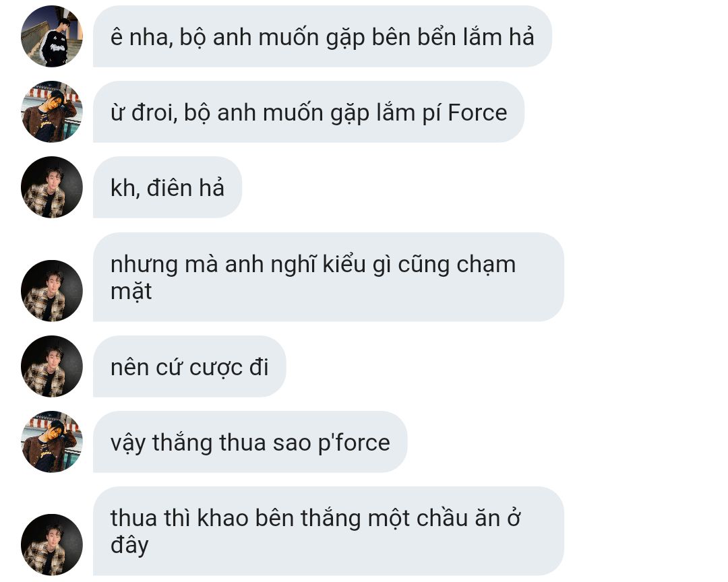Image resolution: width=728 pixels, height=582 pixels.
Task: Click word "mặt" in the fourth message
Action: coord(131,292)
